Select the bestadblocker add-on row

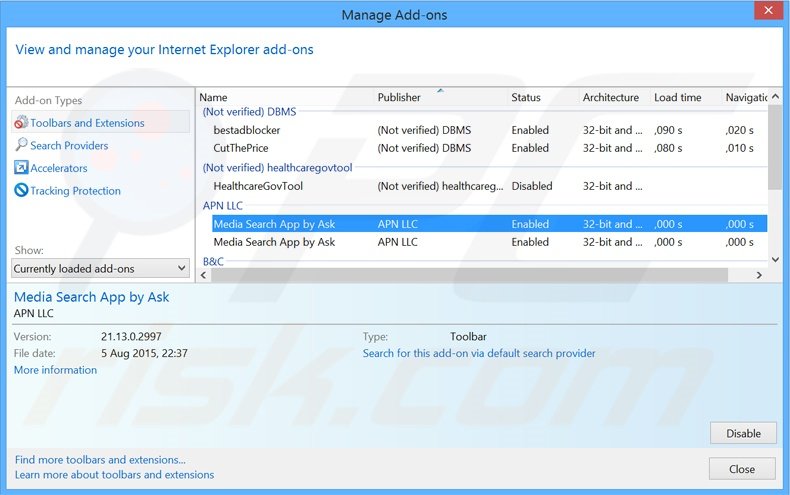tap(247, 130)
